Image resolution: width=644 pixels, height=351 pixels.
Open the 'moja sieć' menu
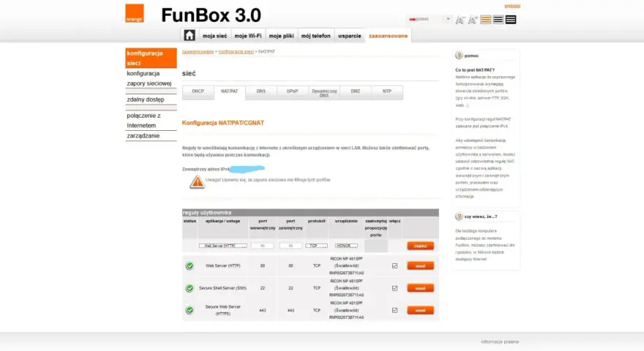point(215,36)
